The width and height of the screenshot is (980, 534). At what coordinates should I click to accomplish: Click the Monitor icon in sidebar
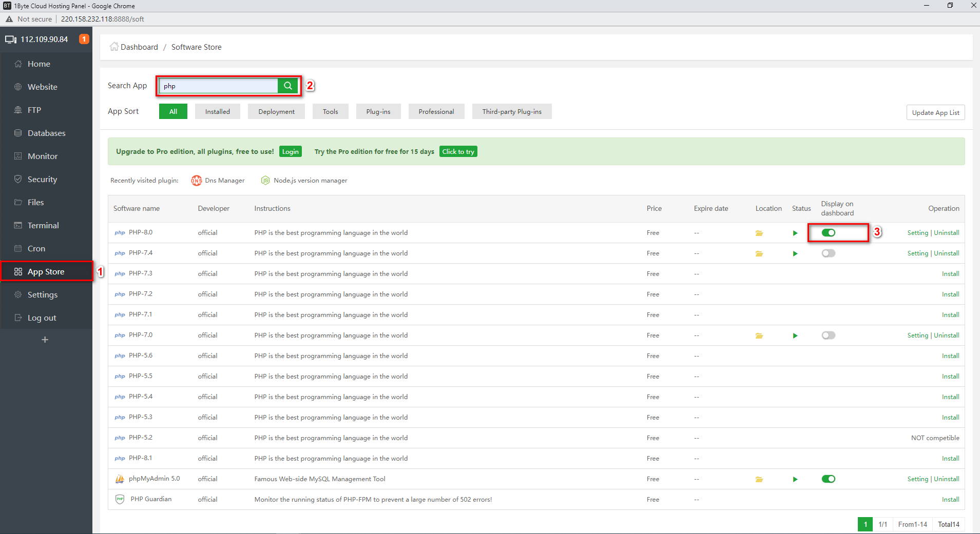[18, 156]
